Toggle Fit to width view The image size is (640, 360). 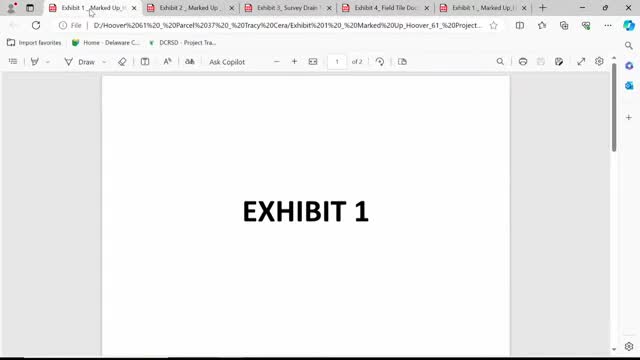[313, 62]
